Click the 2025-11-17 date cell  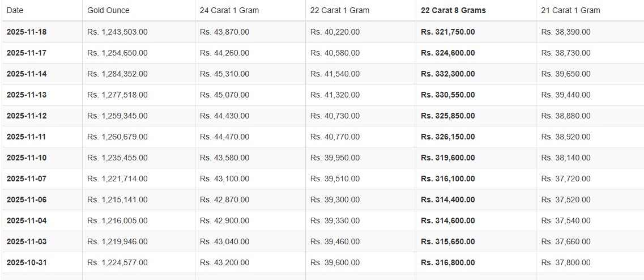pyautogui.click(x=27, y=53)
